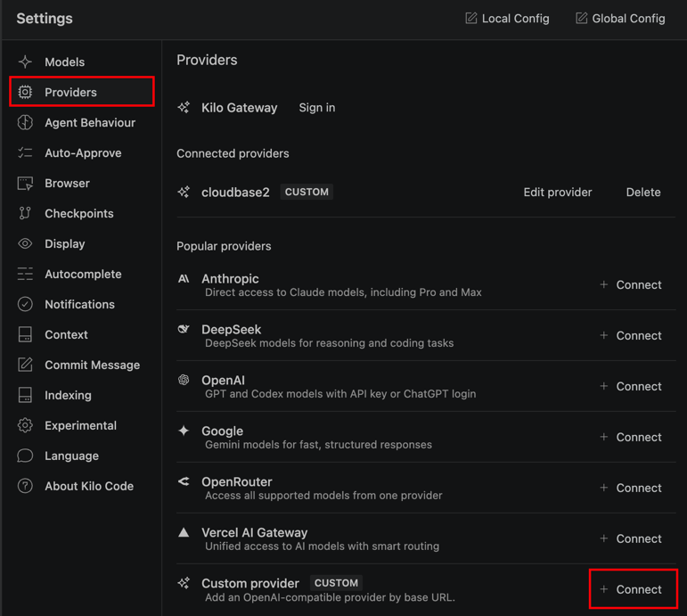Click the Checkpoints branch icon
The height and width of the screenshot is (616, 687).
(25, 214)
